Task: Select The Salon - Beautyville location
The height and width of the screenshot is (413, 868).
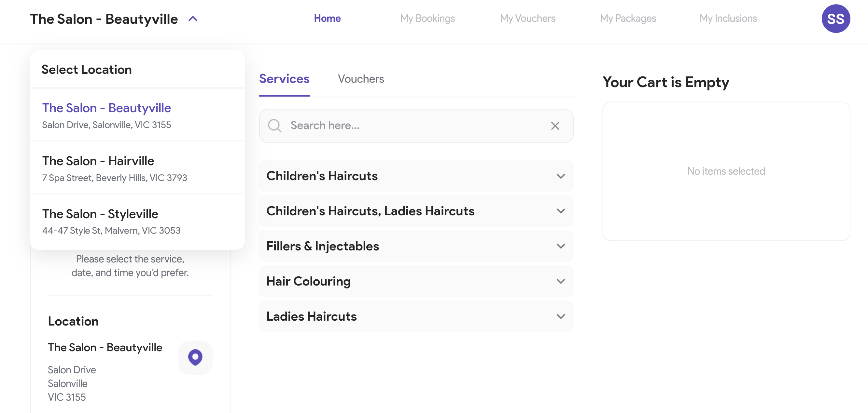Action: coord(137,115)
